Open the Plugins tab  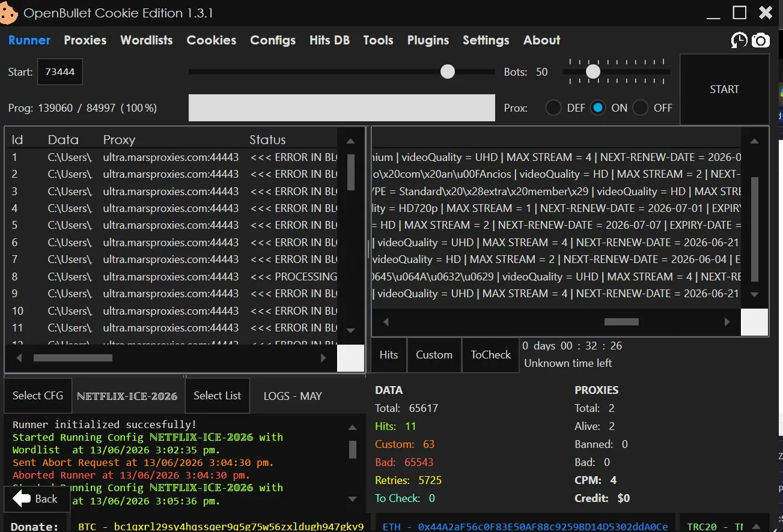428,40
